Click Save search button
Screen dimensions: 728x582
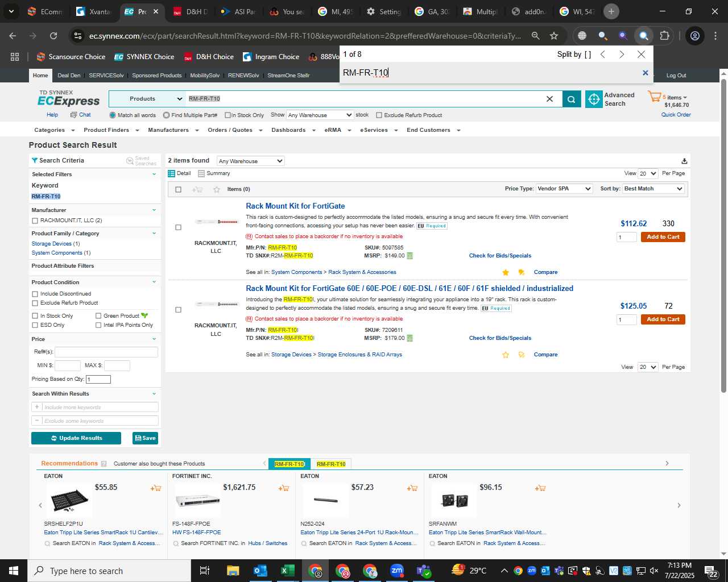point(145,438)
